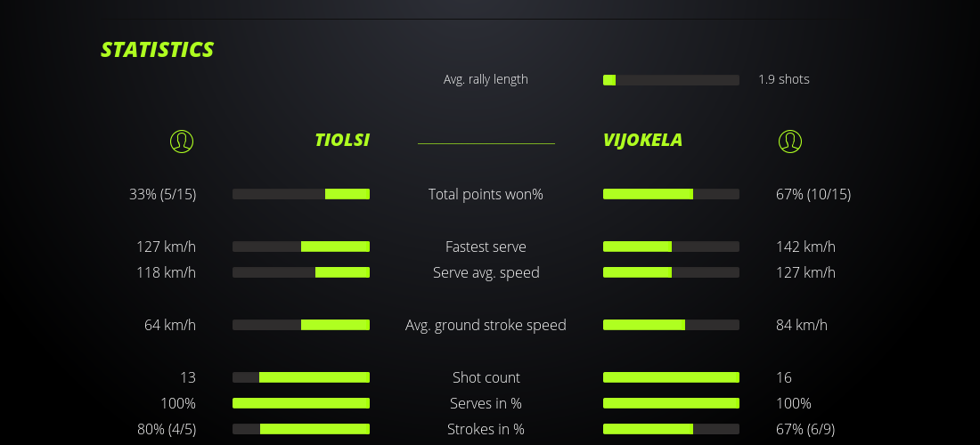Click Vijokela's 67% (10/15) points value
This screenshot has width=980, height=445.
813,194
